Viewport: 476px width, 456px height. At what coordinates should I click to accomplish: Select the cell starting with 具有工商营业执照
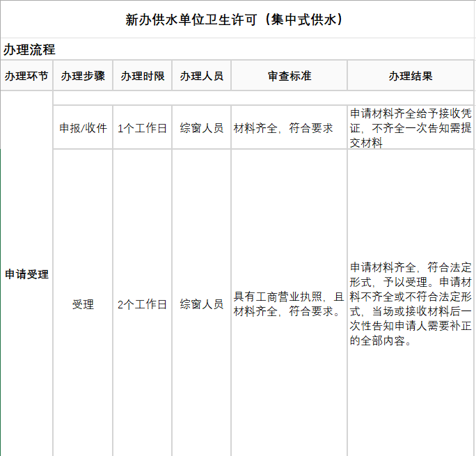289,304
